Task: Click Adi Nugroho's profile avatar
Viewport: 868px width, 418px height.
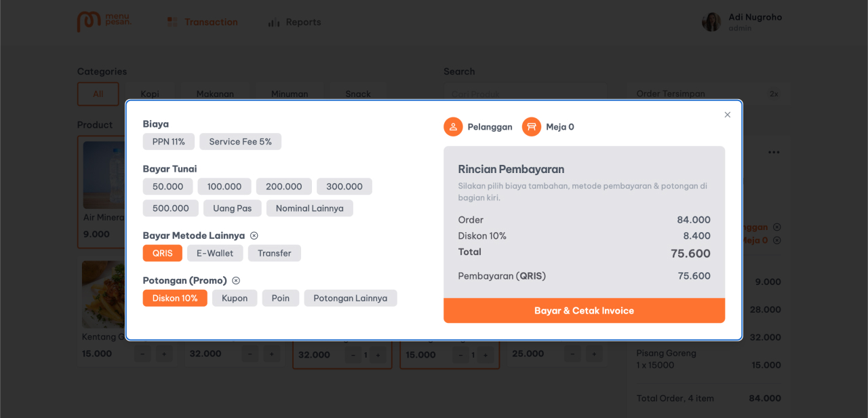Action: [x=711, y=22]
